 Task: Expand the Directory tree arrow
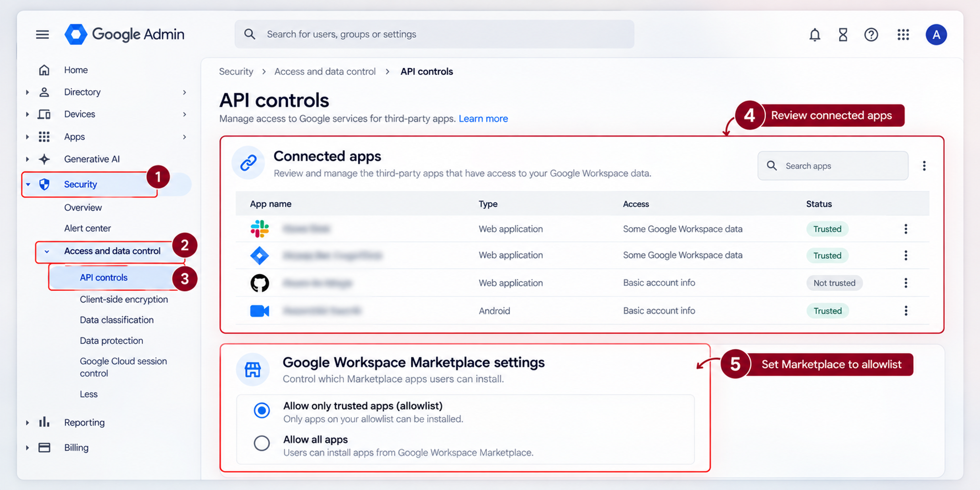click(27, 92)
